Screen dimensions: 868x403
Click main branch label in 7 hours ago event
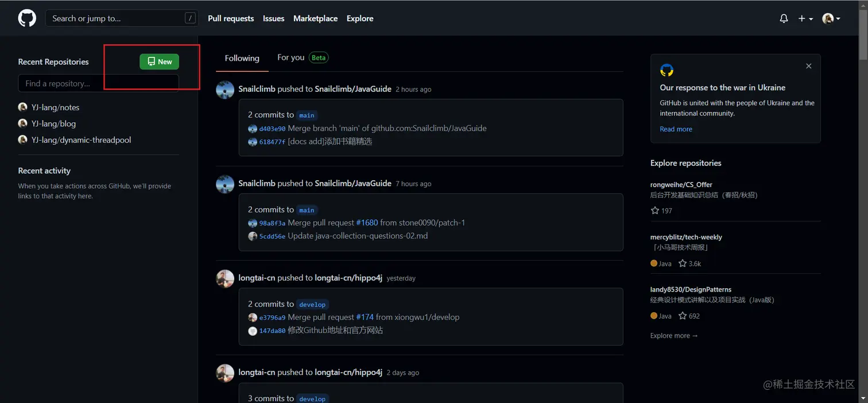[x=307, y=210]
